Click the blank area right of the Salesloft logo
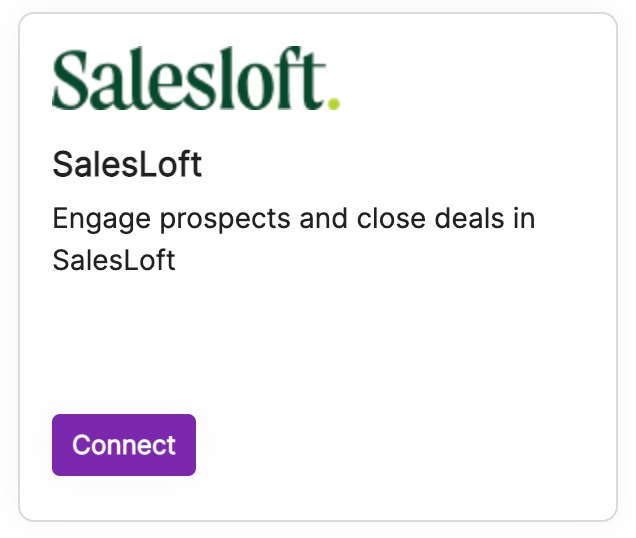Screen dimensions: 636x538 click(x=470, y=78)
